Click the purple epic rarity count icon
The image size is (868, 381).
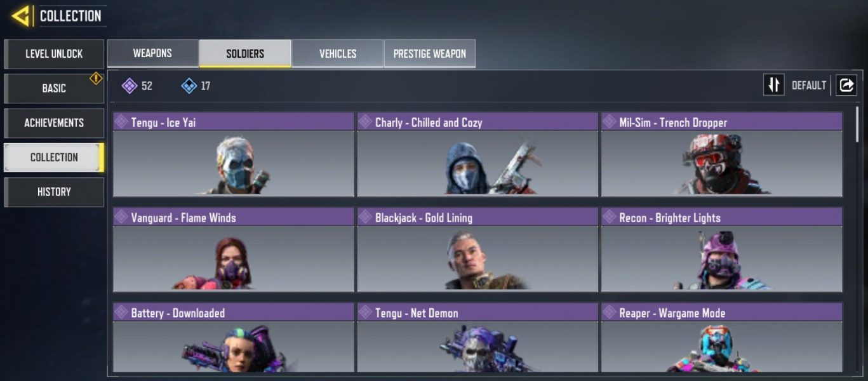point(130,86)
